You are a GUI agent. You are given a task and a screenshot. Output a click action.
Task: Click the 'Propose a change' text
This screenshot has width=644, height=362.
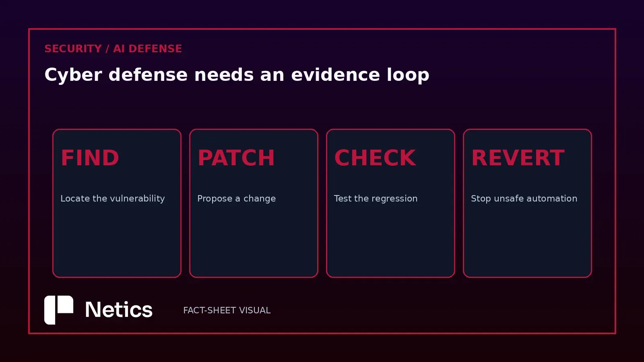click(x=237, y=199)
